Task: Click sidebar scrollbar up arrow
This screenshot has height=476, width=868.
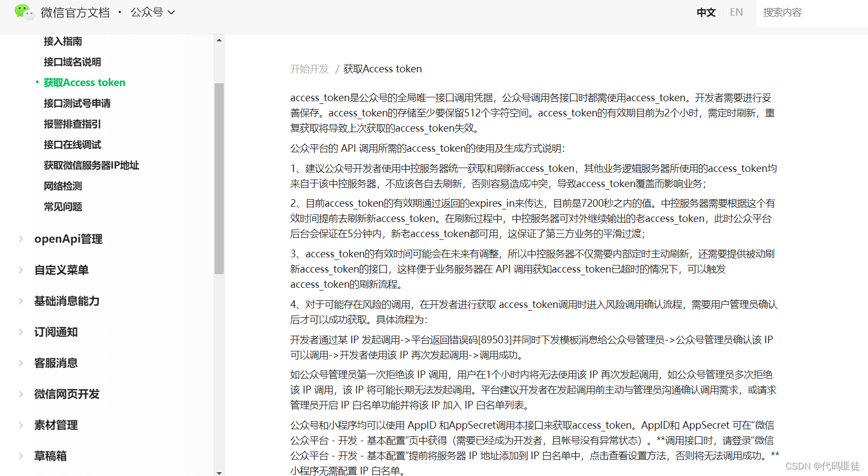Action: [x=219, y=40]
